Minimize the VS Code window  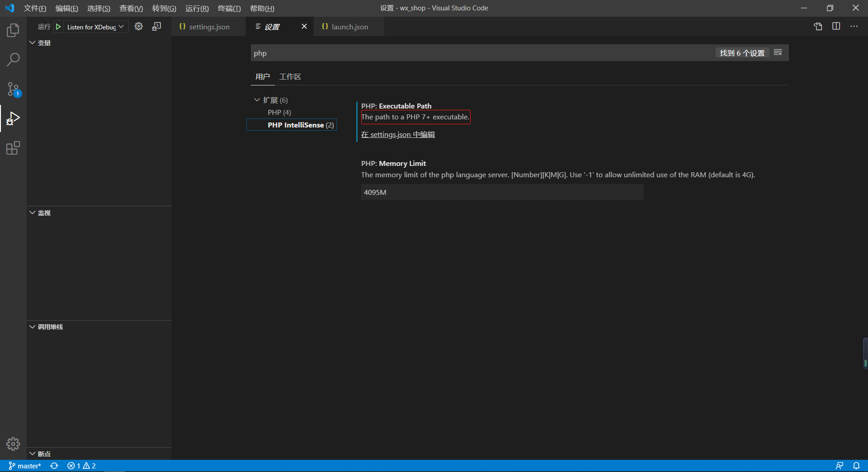(804, 8)
